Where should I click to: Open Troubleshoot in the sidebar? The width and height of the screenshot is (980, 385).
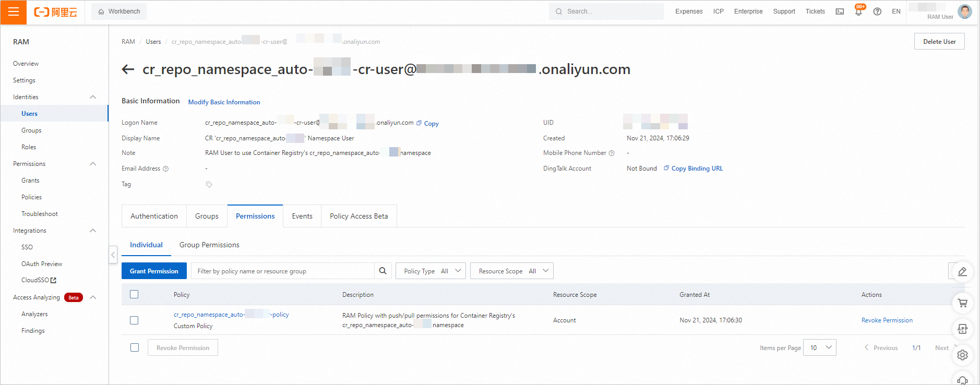(x=40, y=214)
